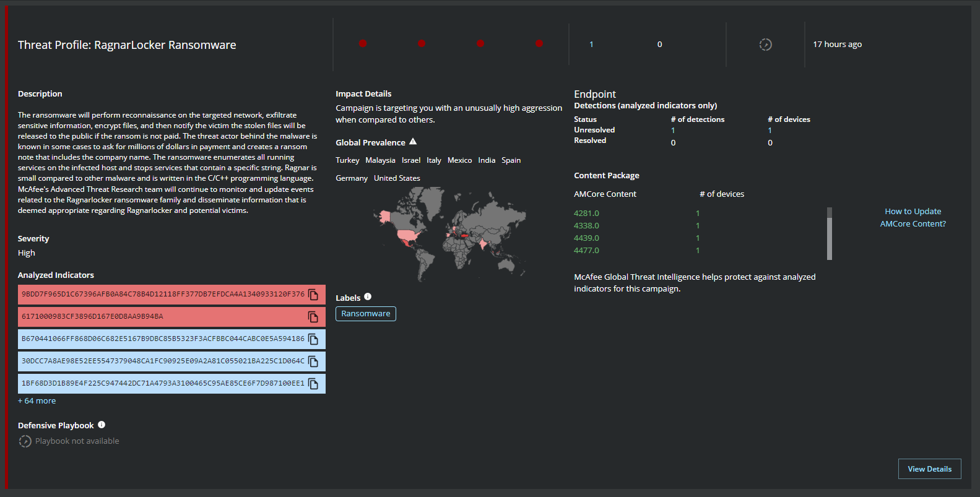Click the Unresolved detections count
This screenshot has height=497, width=980.
[673, 131]
